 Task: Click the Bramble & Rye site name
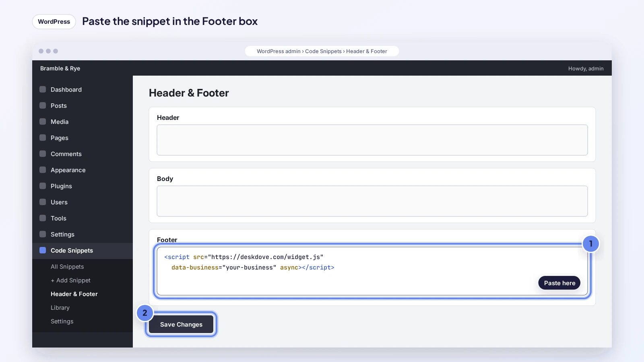click(60, 68)
